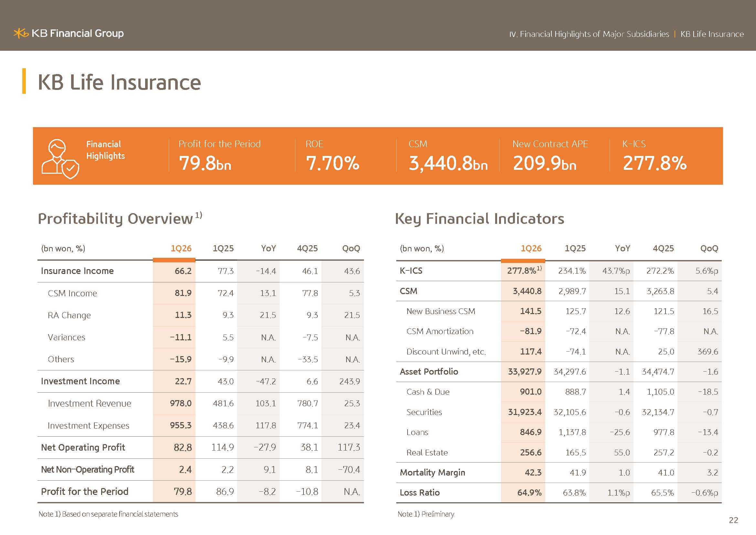Click the CSM 3,440.8bn highlight value
Screen dimensions: 756x535
pos(448,163)
